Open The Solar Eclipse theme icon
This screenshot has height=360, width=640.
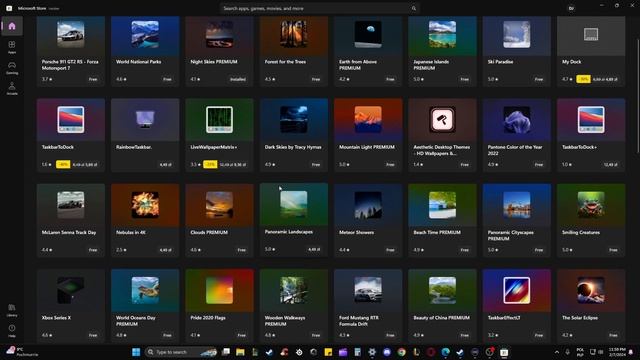591,290
